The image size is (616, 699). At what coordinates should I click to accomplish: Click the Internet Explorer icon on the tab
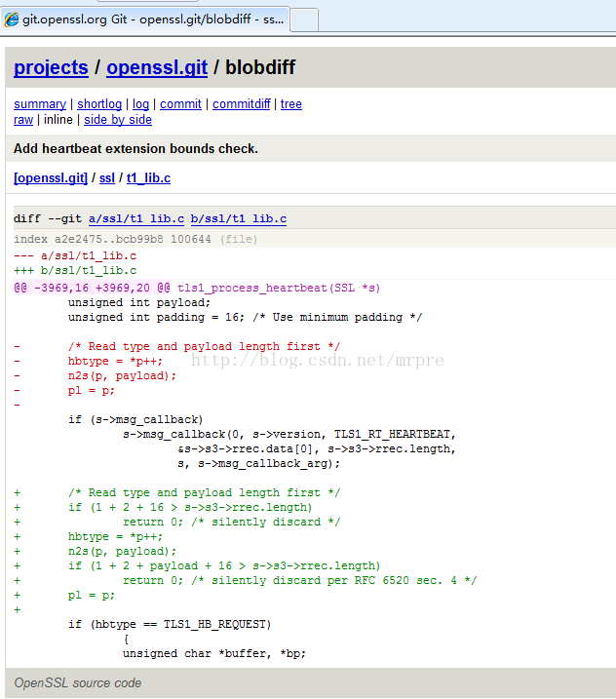(x=11, y=19)
